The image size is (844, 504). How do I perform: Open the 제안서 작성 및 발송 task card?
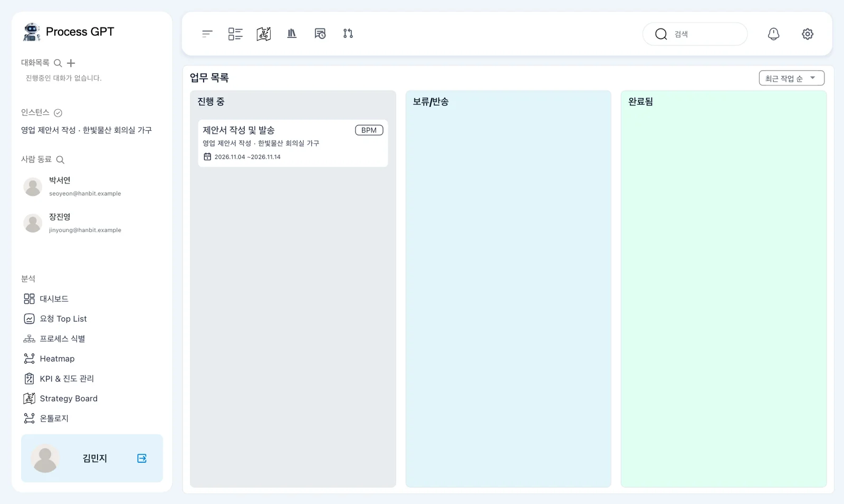click(293, 143)
